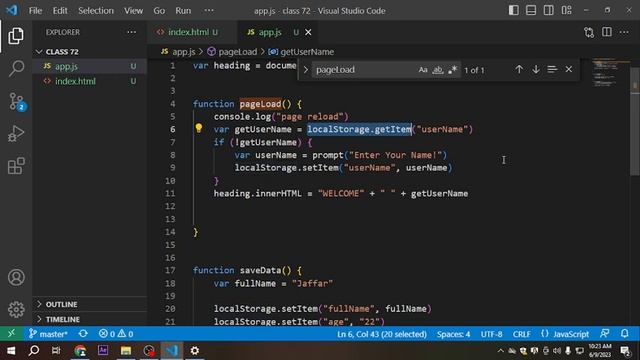
Task: Open the Edit menu
Action: 60,11
